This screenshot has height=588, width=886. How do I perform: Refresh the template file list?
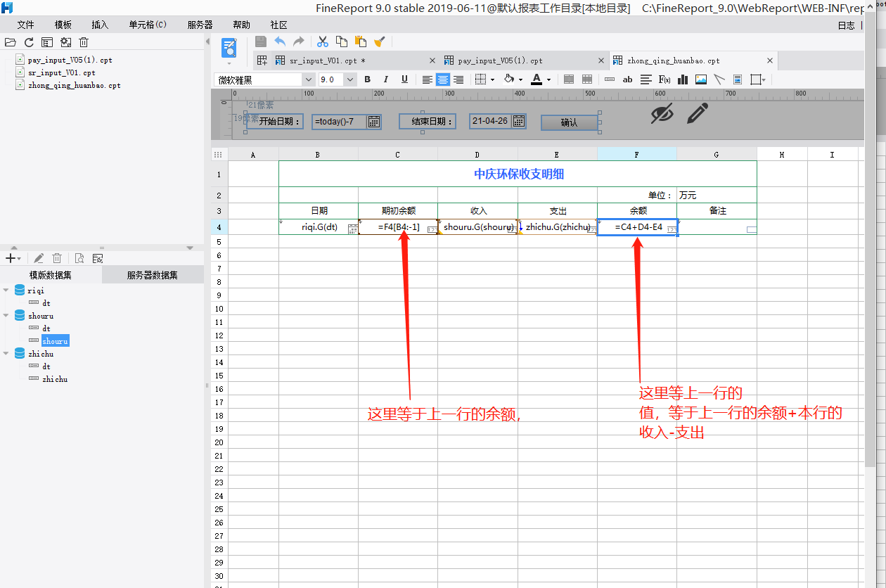[x=29, y=42]
